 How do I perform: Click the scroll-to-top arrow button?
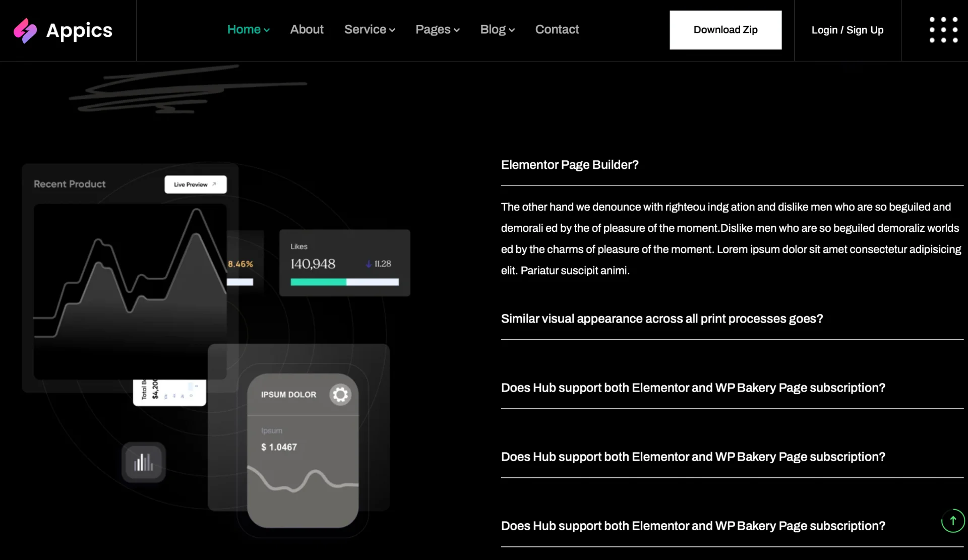(952, 521)
